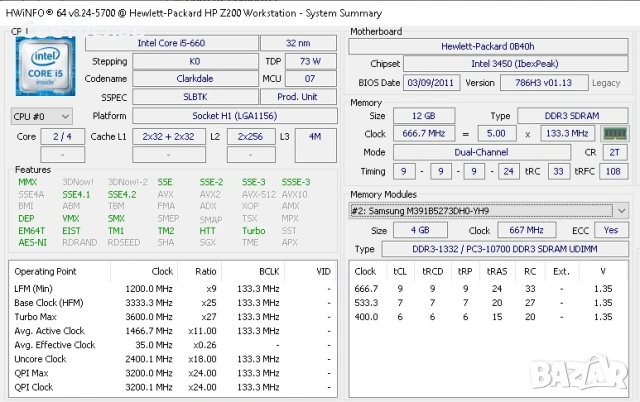Click the 2 / 4 core count field

62,137
